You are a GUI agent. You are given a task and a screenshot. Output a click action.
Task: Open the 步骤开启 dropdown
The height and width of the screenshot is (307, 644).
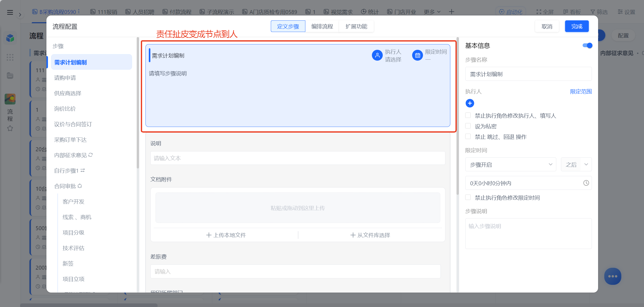[510, 164]
